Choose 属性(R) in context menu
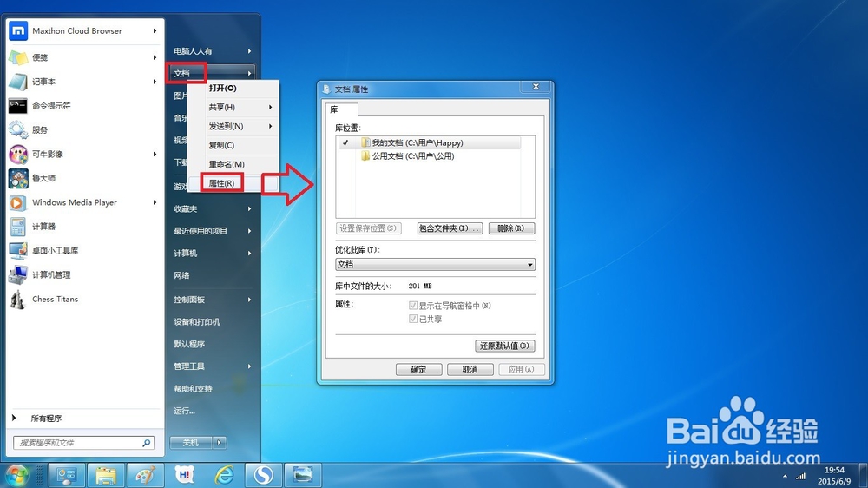The image size is (868, 488). point(233,183)
